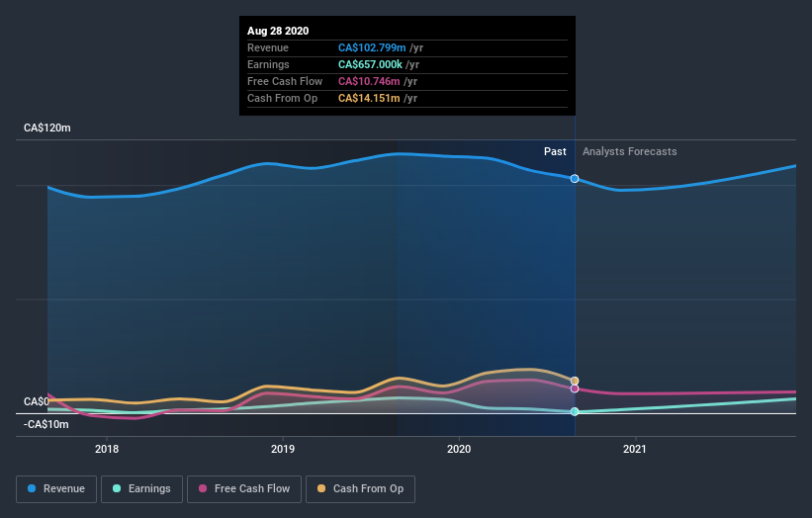Click the CA$657.000k earnings value in the tooltip

point(370,64)
